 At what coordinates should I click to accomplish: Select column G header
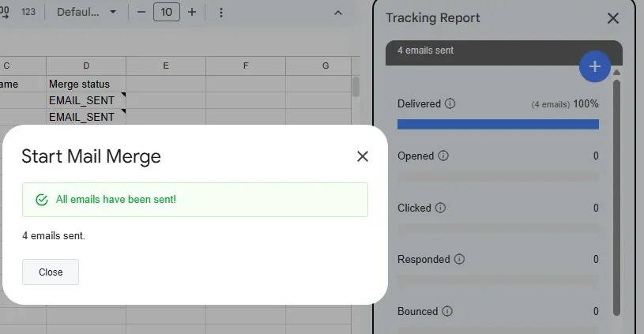click(318, 66)
